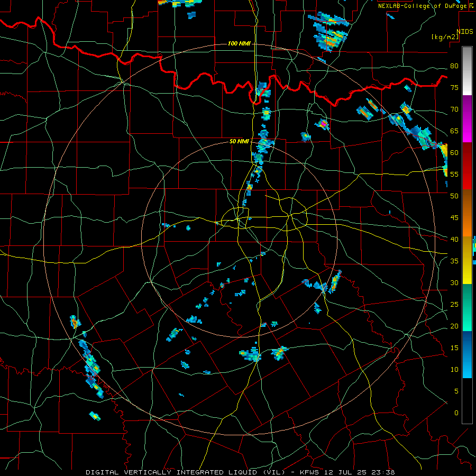Click the legend value 50
The width and height of the screenshot is (476, 476).
pyautogui.click(x=454, y=196)
